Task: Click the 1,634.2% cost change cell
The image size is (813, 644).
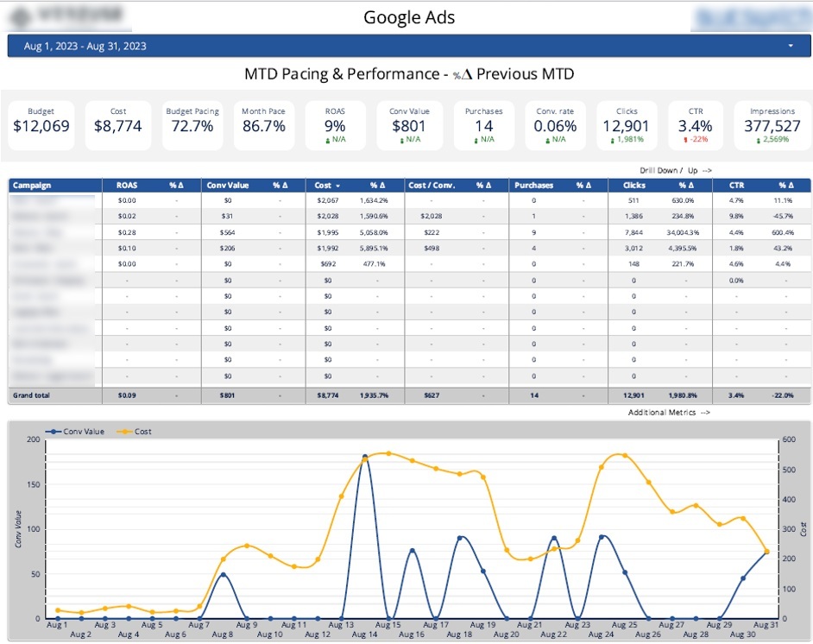Action: (x=374, y=200)
